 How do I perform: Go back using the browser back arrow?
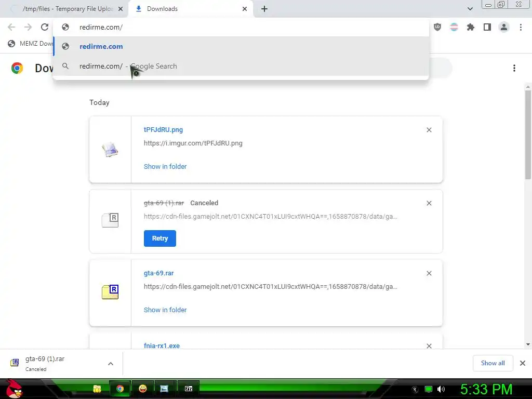(x=11, y=27)
